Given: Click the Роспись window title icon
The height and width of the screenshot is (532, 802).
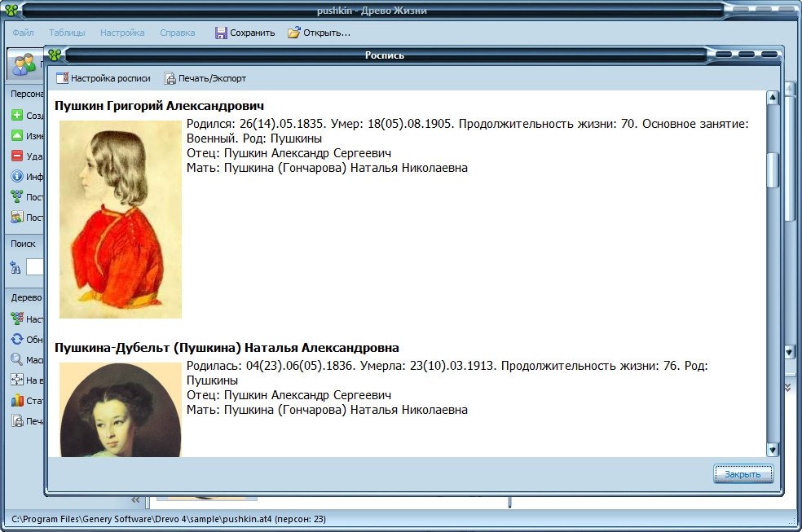Looking at the screenshot, I should 55,55.
